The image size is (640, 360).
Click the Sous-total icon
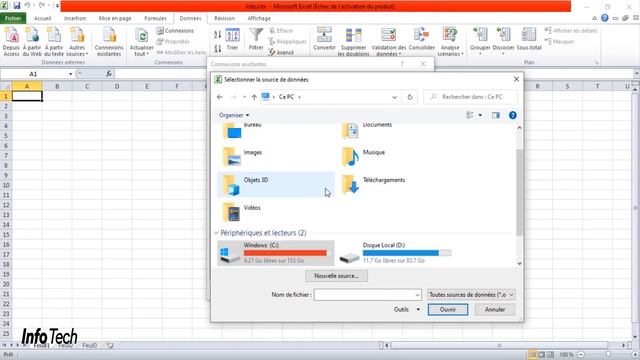click(529, 40)
